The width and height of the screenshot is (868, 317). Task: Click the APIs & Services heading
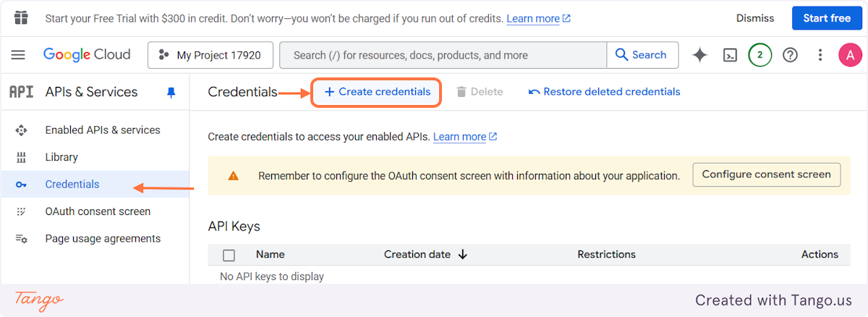pyautogui.click(x=91, y=92)
